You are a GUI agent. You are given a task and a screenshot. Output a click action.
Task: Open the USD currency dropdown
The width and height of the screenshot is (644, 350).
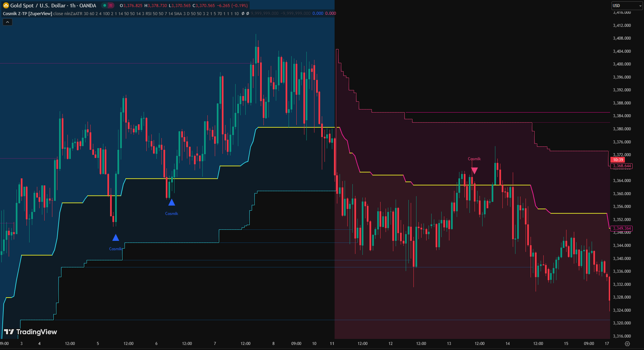click(626, 6)
